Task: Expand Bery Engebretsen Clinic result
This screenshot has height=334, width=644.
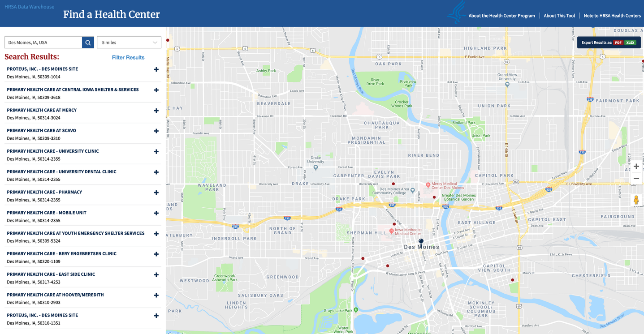Action: 156,254
